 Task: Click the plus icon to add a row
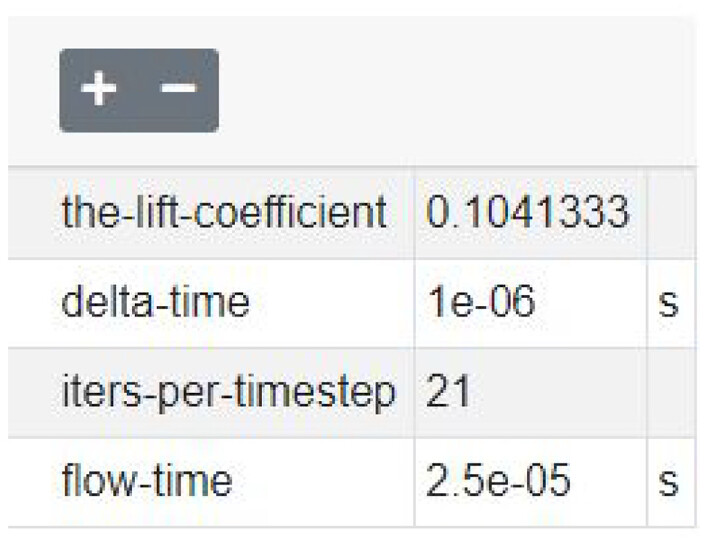click(x=99, y=90)
